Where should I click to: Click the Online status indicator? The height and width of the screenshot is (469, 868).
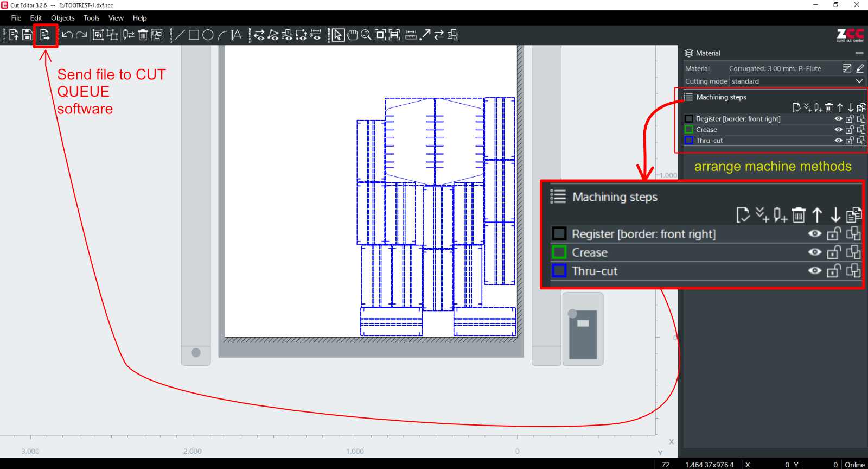click(854, 465)
